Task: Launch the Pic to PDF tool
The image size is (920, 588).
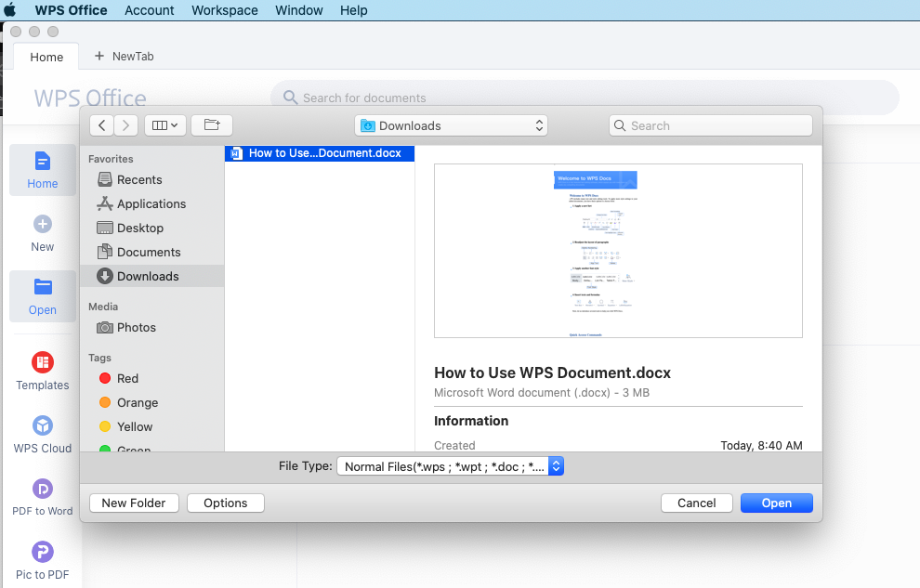Action: click(x=43, y=553)
